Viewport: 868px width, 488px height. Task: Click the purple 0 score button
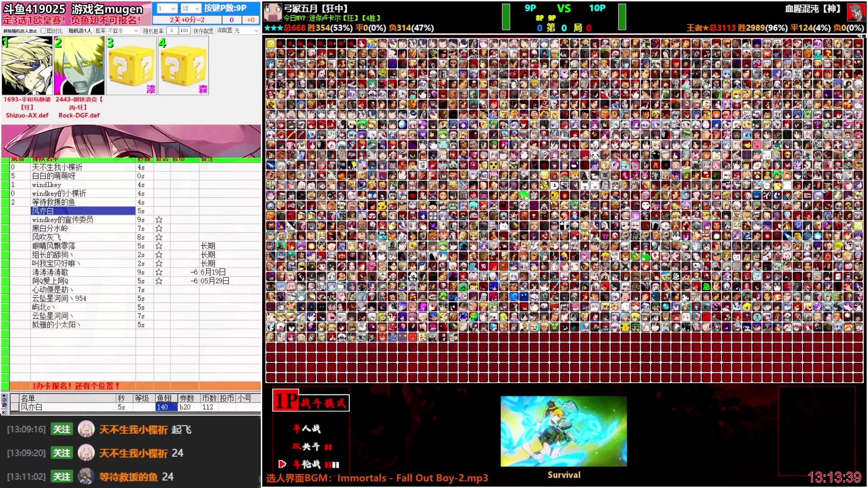tap(232, 20)
